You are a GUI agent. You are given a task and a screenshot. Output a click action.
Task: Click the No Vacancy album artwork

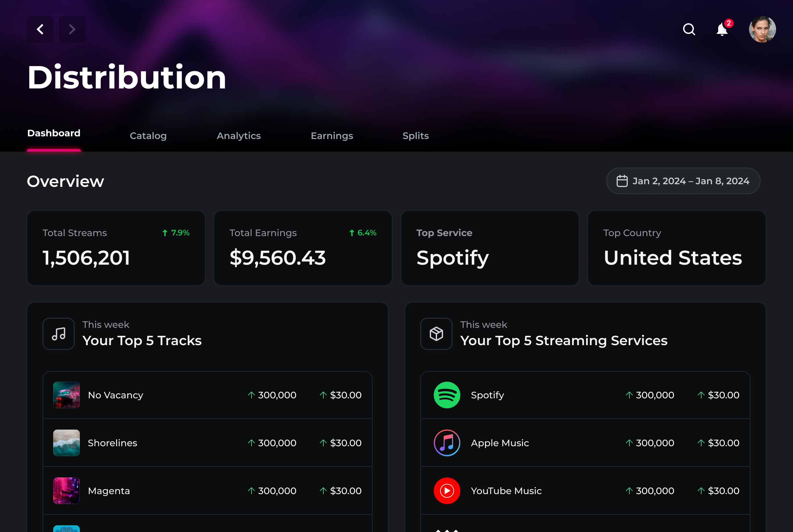point(67,395)
